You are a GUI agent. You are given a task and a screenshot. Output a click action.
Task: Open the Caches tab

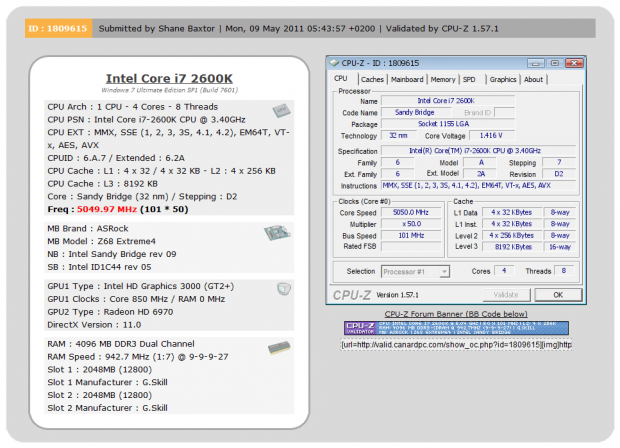click(372, 79)
